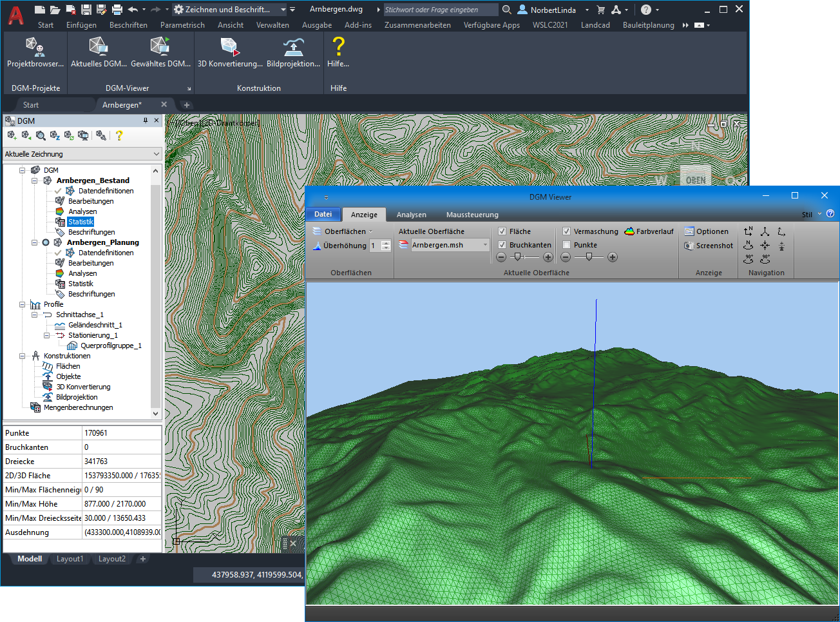The image size is (840, 622).
Task: Open the Projektbrowser tool
Action: 35,48
